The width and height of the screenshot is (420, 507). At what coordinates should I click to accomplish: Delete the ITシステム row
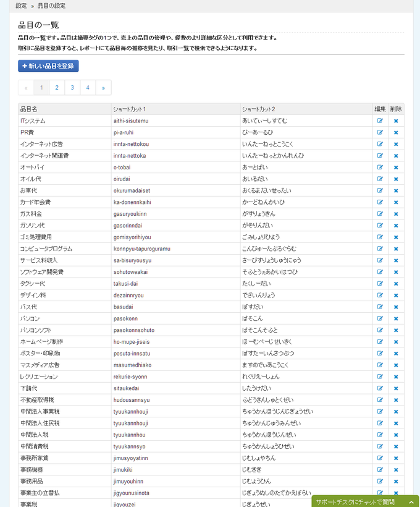pyautogui.click(x=396, y=121)
